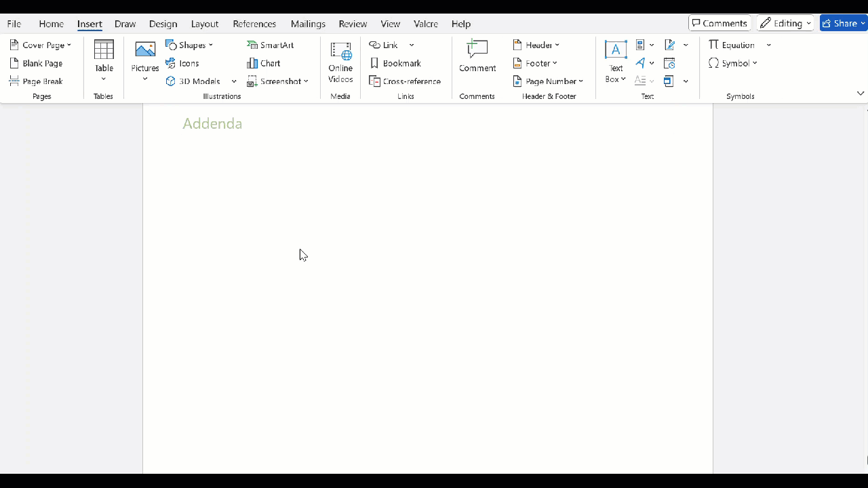
Task: Insert a Link
Action: point(384,45)
